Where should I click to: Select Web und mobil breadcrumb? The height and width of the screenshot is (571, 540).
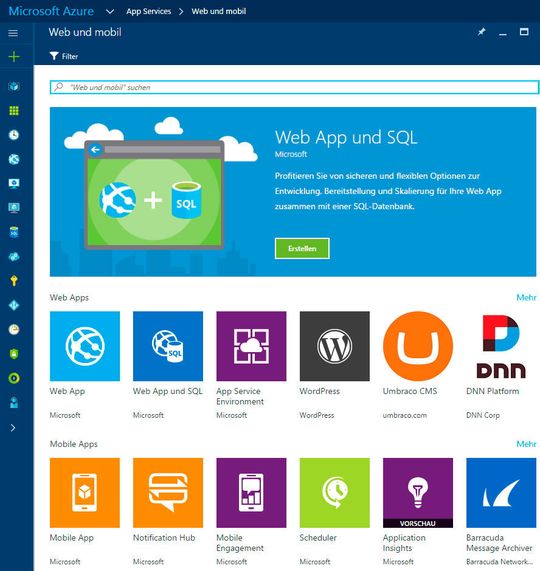218,11
